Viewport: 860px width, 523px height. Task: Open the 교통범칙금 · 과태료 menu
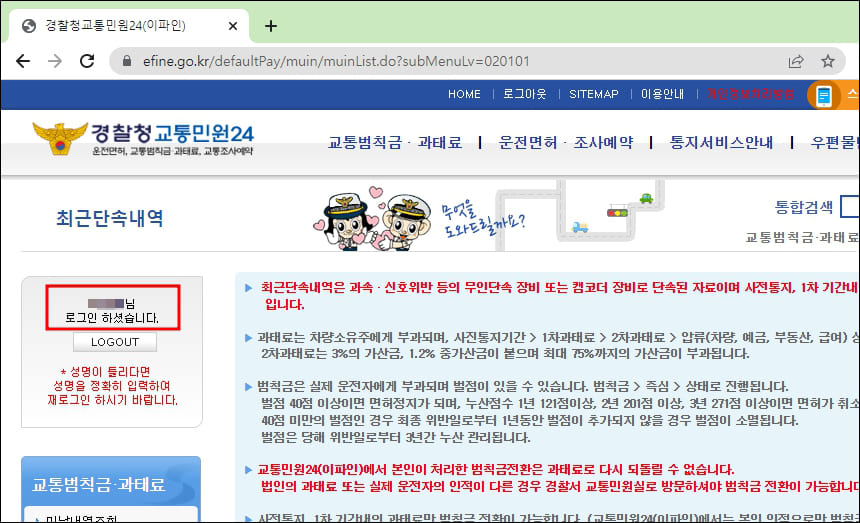pos(395,143)
